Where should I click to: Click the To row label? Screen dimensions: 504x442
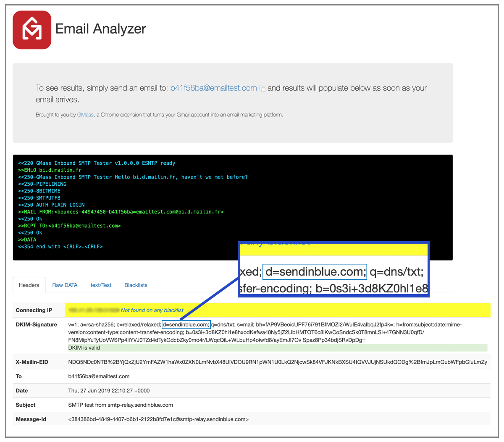(18, 376)
